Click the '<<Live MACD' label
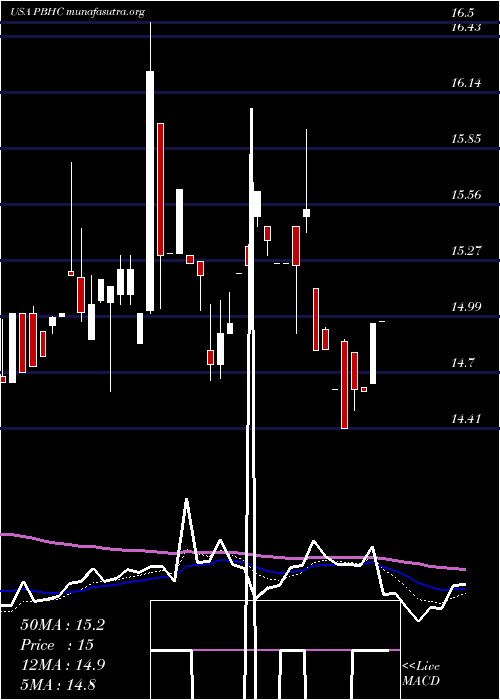 click(421, 674)
